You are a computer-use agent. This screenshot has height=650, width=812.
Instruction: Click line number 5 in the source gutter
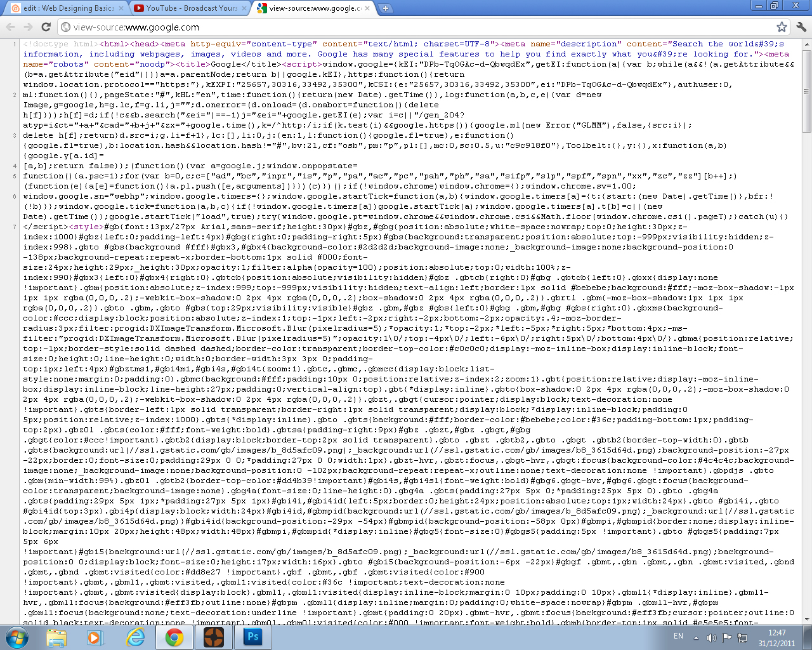tap(15, 176)
